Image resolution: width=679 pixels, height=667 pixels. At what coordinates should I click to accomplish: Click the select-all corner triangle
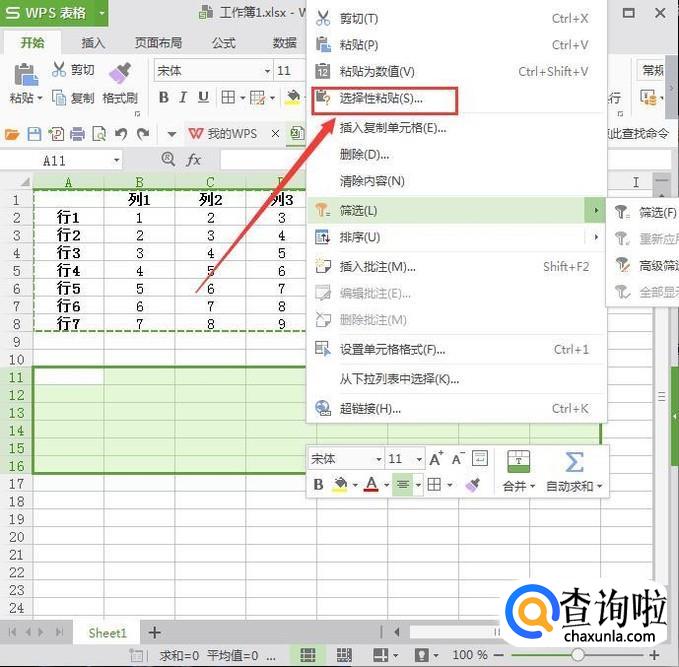25,181
